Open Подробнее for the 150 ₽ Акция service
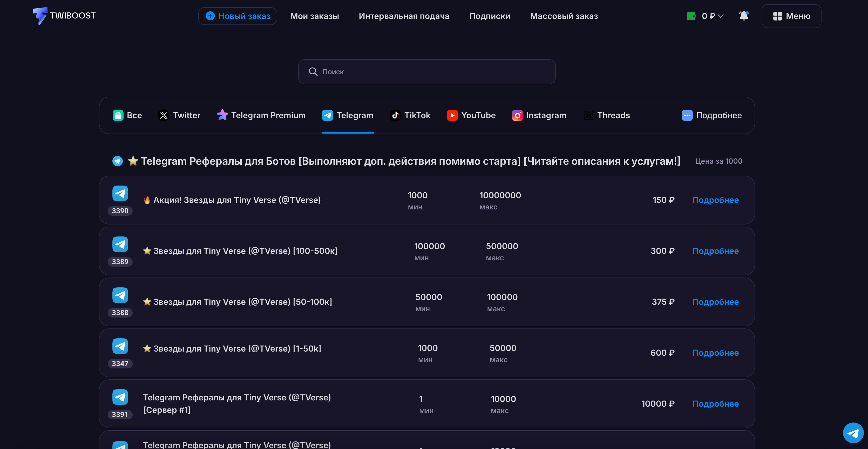The width and height of the screenshot is (868, 449). click(715, 200)
